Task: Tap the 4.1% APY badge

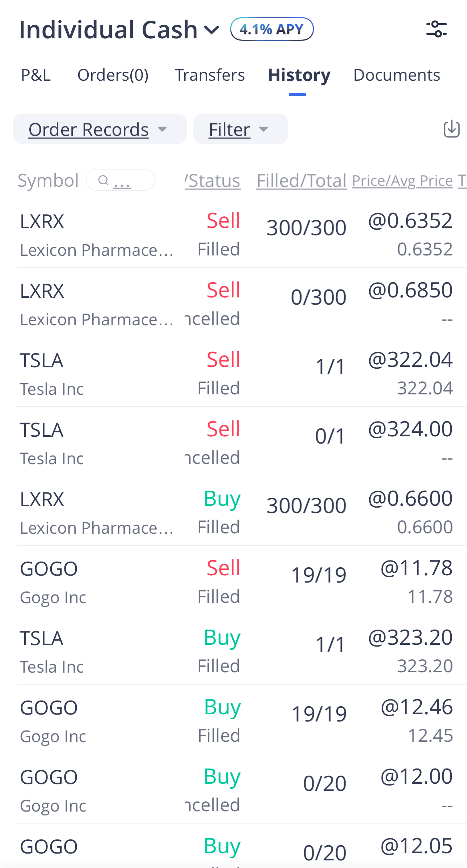Action: point(272,29)
